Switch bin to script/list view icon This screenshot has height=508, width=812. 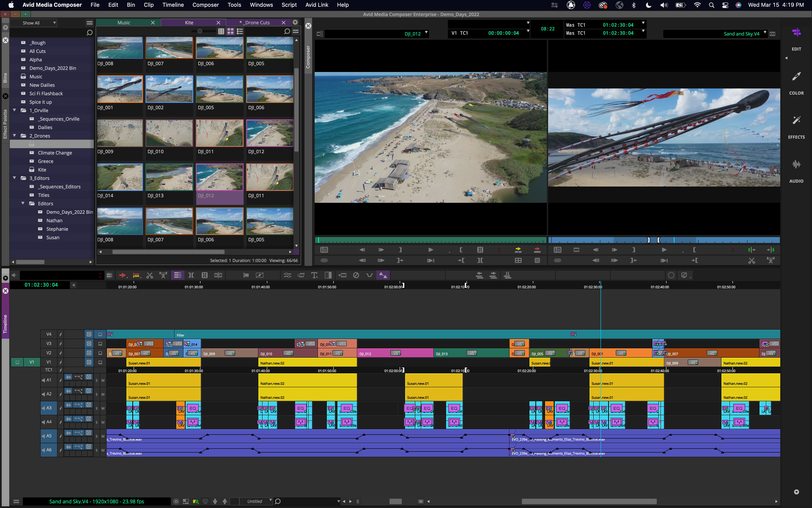pos(240,31)
